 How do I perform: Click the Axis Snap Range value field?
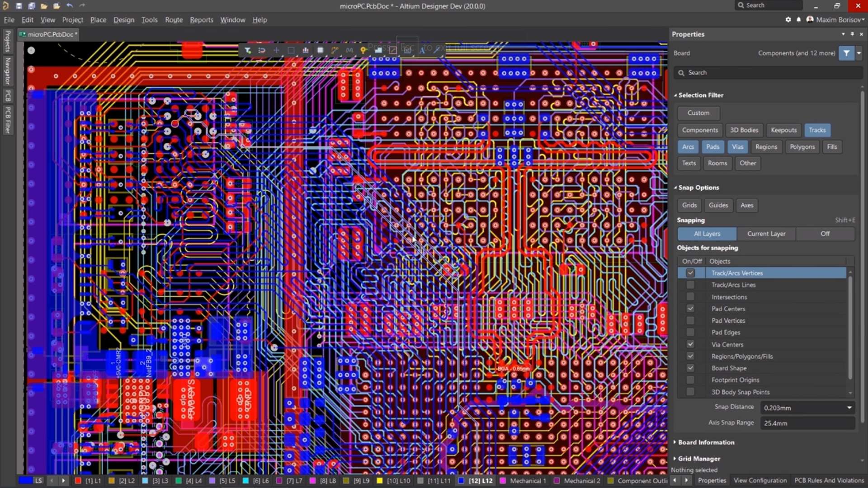coord(807,423)
